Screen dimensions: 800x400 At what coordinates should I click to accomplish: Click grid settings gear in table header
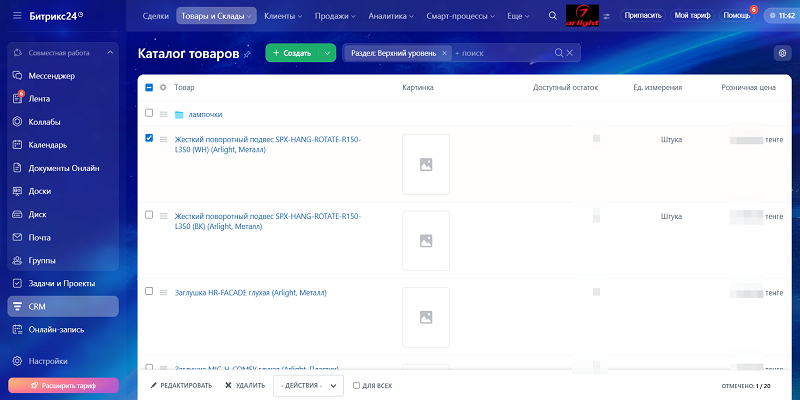163,88
